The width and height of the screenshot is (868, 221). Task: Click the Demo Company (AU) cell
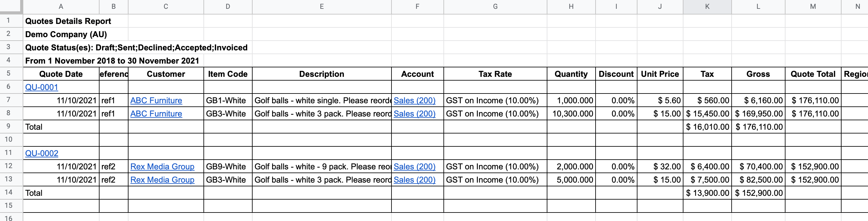pos(66,34)
